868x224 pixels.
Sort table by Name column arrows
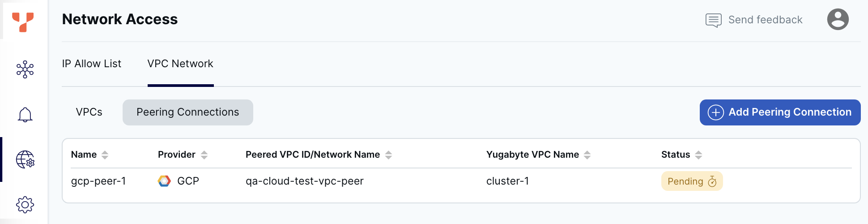point(105,155)
